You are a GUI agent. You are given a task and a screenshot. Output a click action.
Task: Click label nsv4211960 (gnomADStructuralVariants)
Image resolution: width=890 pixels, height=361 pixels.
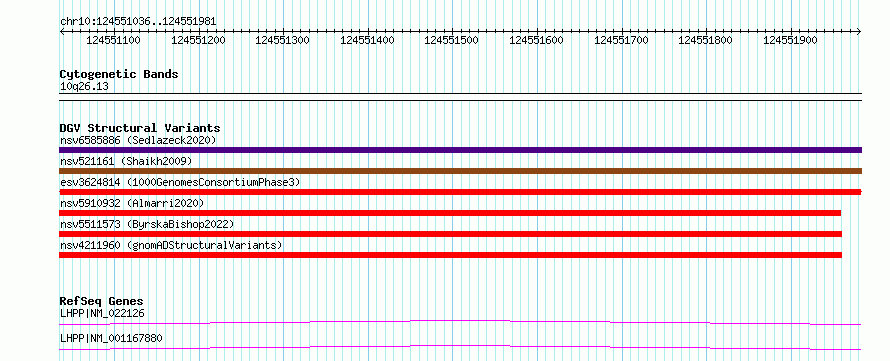click(171, 245)
